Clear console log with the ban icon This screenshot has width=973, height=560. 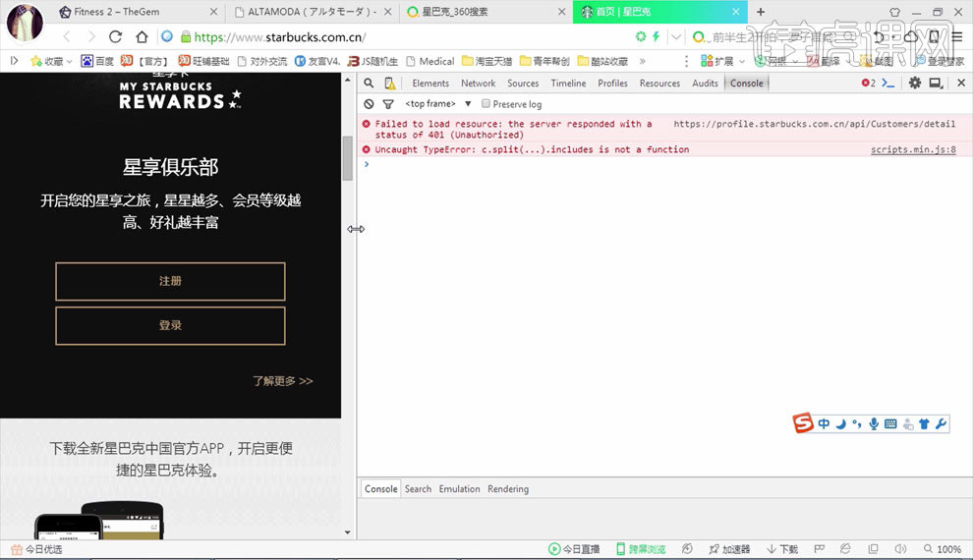coord(369,104)
